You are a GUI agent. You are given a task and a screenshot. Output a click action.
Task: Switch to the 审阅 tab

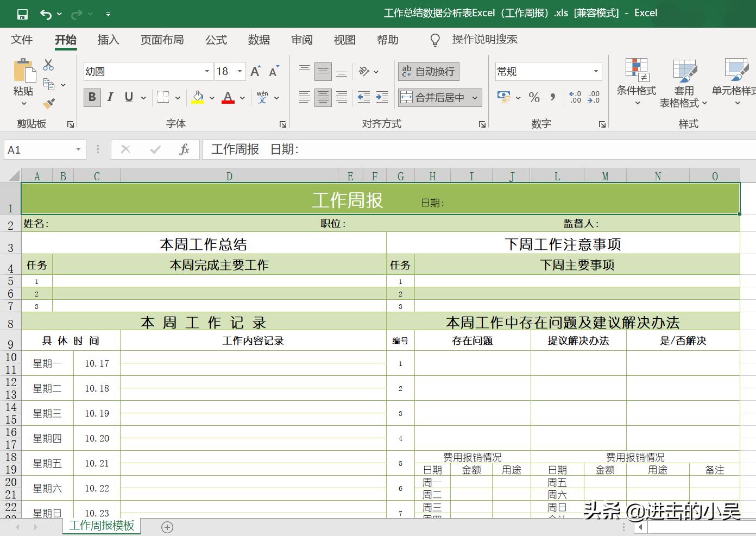[x=301, y=40]
